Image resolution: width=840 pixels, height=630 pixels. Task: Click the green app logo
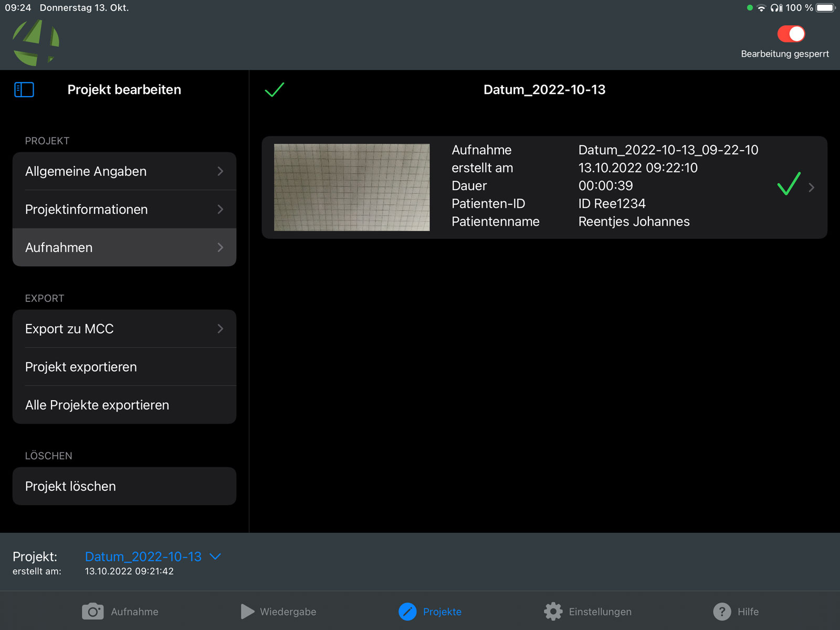[x=36, y=43]
